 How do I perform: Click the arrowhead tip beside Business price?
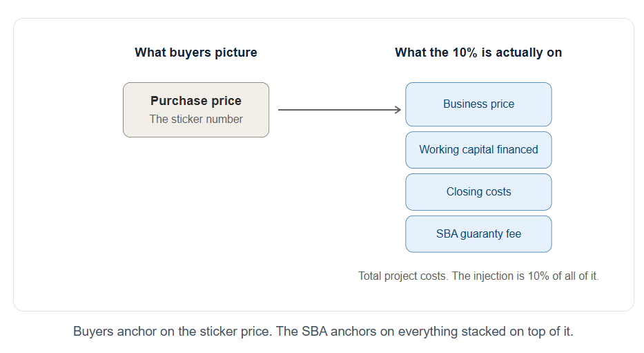tap(399, 110)
